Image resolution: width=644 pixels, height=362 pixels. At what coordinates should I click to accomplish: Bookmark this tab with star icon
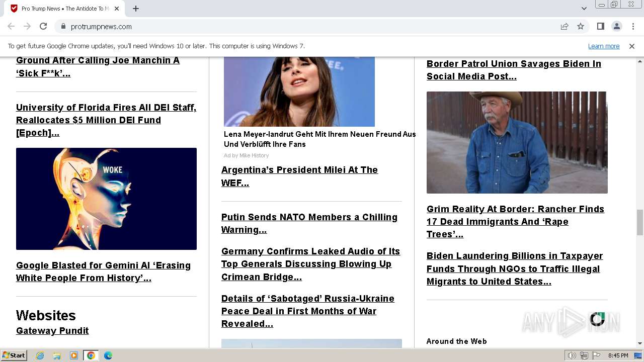coord(581,26)
